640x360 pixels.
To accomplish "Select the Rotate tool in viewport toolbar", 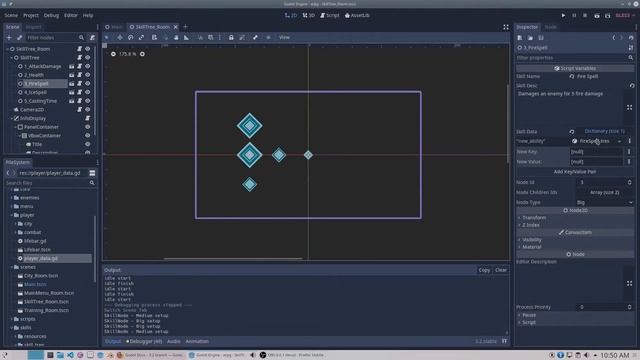I will 131,38.
